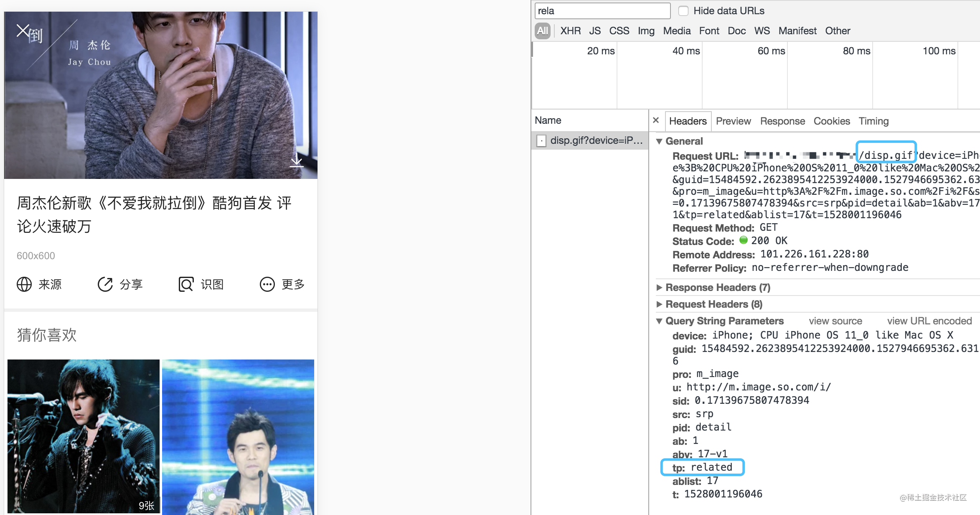Screen dimensions: 980x515
Task: Click the 60 ms timeline marker
Action: (771, 51)
